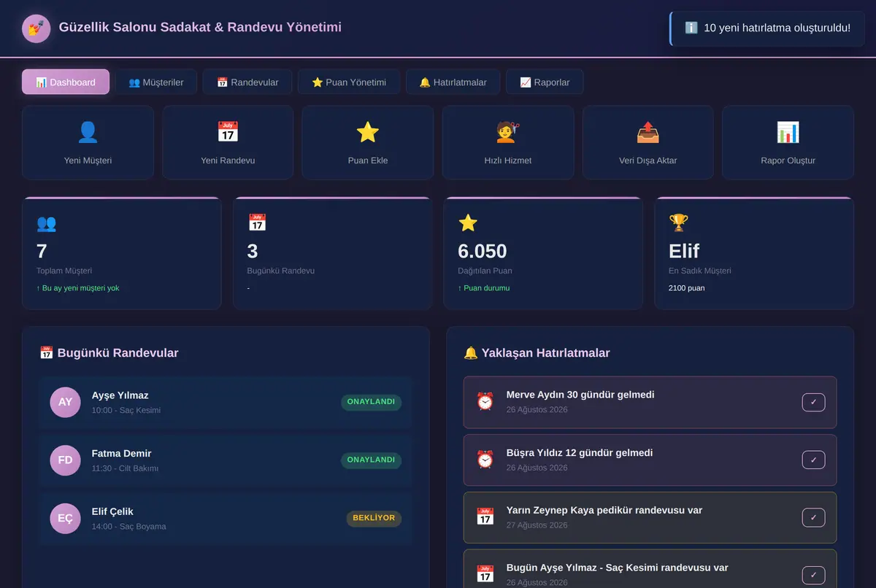This screenshot has height=588, width=876.
Task: Click the 'Bugünkü Randevular' section heading
Action: click(109, 353)
